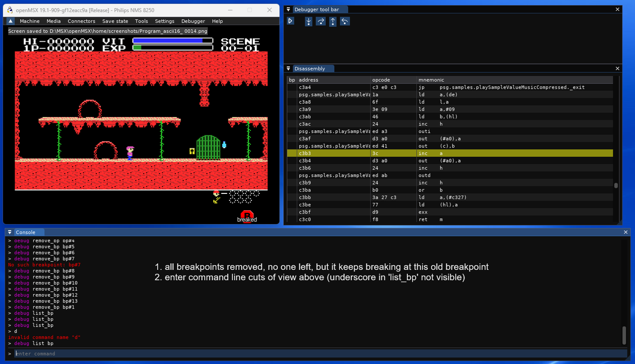Click the Step Back curved arrow icon
635x364 pixels.
345,21
